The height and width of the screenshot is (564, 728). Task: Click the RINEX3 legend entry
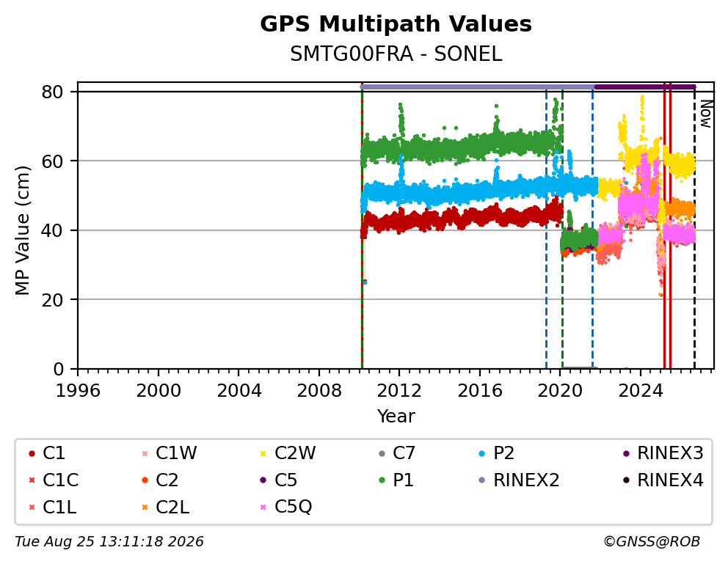tap(663, 453)
